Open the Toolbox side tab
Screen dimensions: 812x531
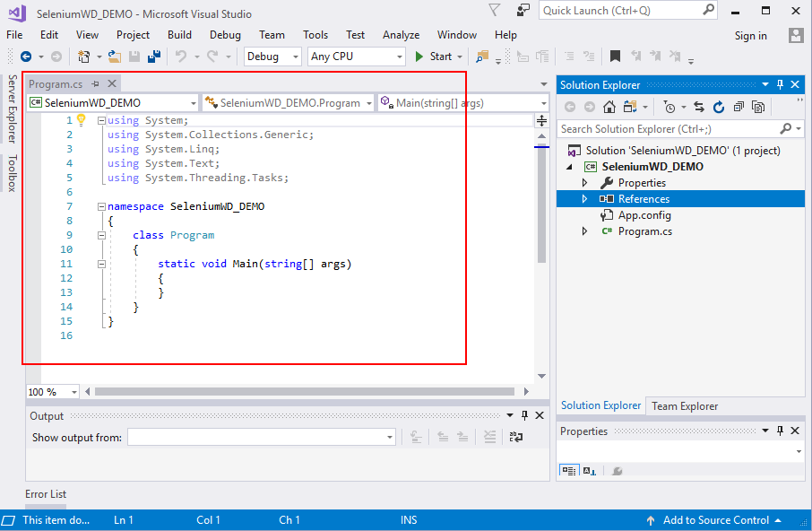tap(13, 173)
